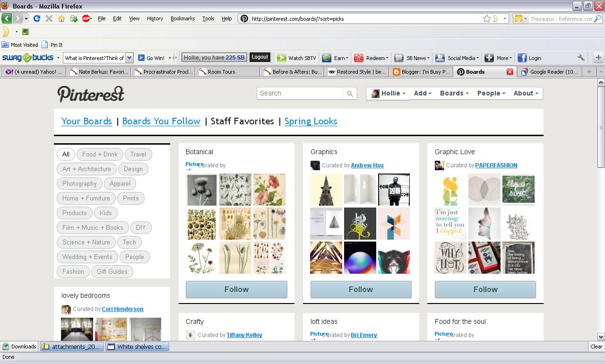
Task: Click the Pinterest logo
Action: click(91, 94)
